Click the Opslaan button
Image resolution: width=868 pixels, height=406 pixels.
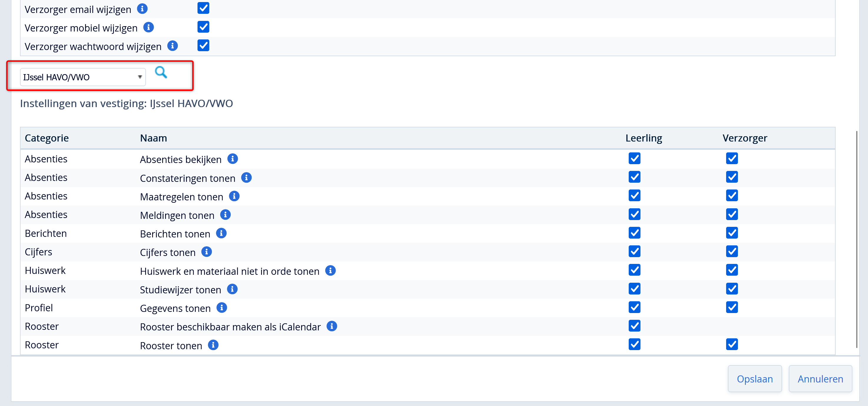pyautogui.click(x=754, y=379)
